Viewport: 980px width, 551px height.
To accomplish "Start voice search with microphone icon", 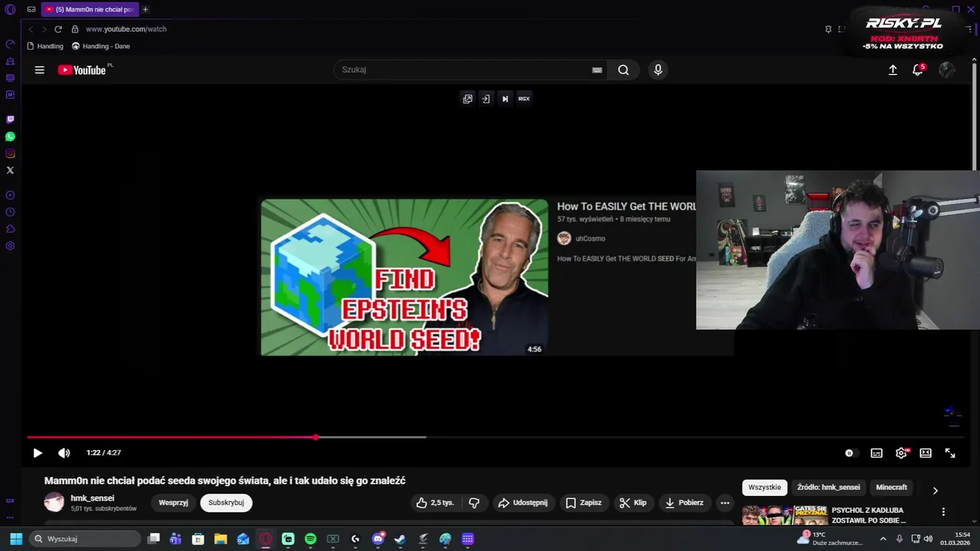I will 658,70.
